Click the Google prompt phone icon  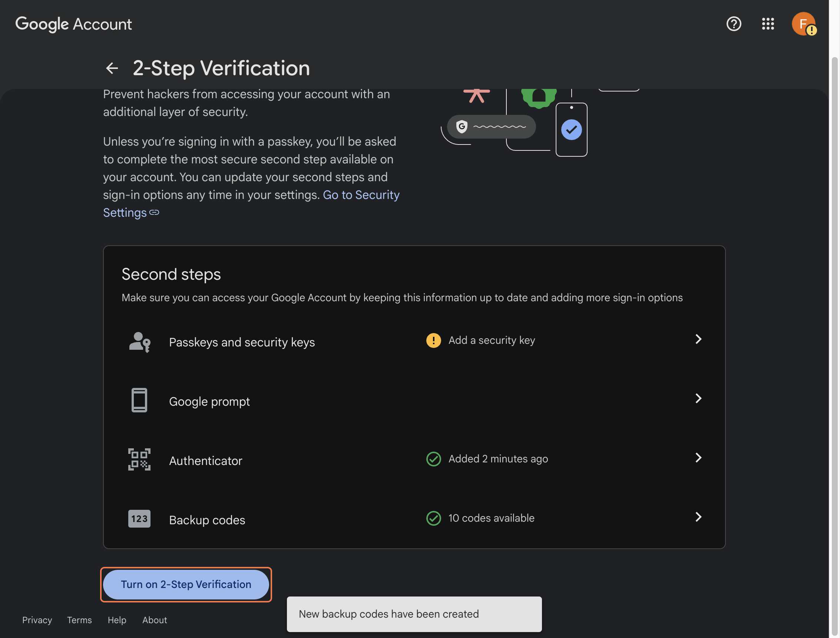click(x=139, y=400)
